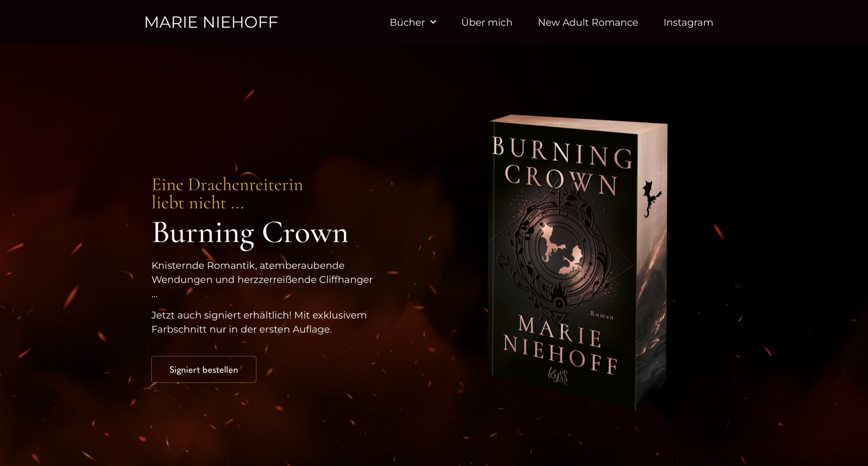Visit the Instagram link in navigation
Viewport: 868px width, 466px height.
[688, 22]
